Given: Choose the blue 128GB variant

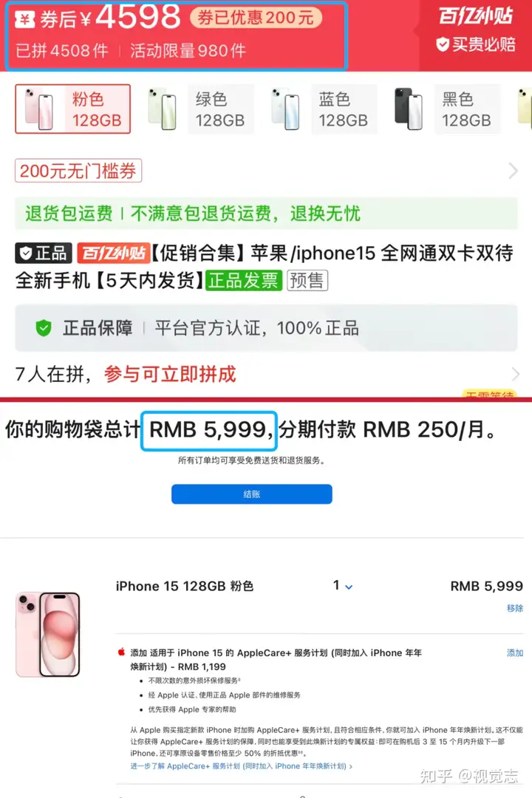Looking at the screenshot, I should (323, 109).
